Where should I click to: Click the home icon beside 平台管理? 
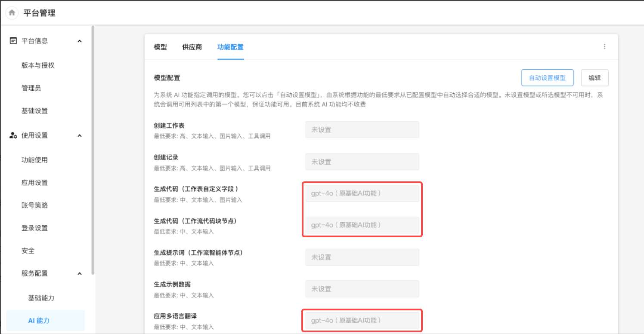(12, 13)
